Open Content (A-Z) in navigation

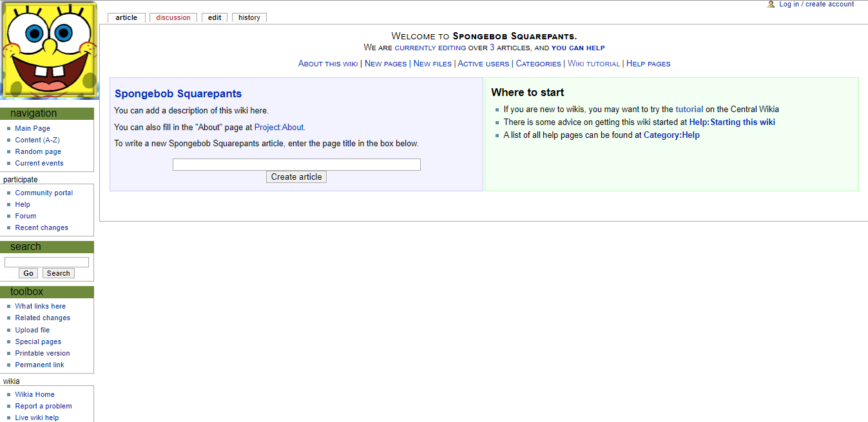click(37, 140)
